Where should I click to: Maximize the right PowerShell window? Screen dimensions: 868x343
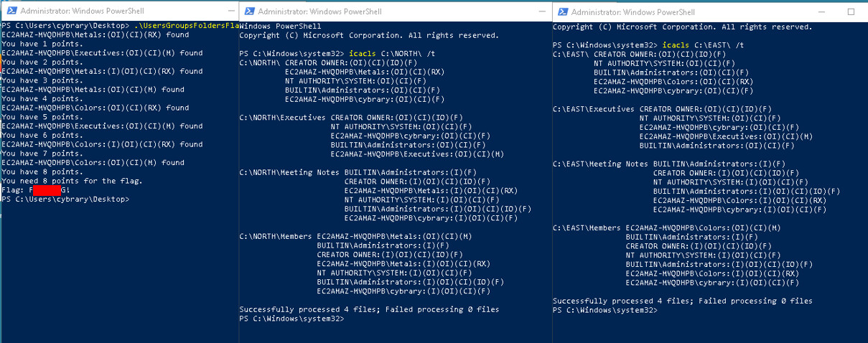pyautogui.click(x=851, y=12)
